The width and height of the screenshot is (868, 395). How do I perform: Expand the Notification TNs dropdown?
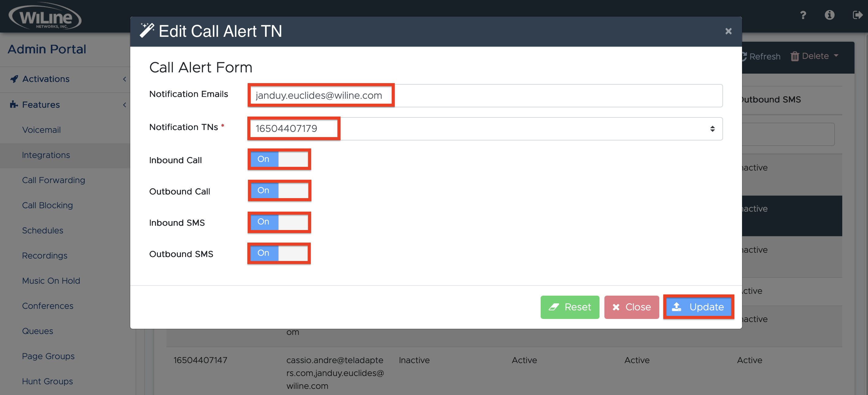point(712,128)
